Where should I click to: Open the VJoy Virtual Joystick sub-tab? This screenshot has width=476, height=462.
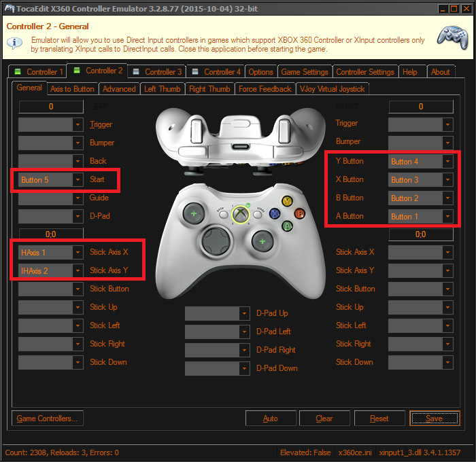point(332,89)
